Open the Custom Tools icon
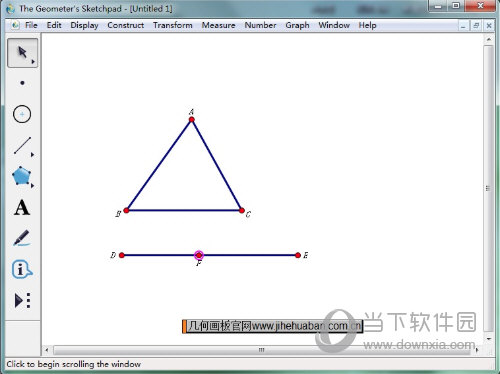Screen dimensions: 500x374 tap(22, 300)
